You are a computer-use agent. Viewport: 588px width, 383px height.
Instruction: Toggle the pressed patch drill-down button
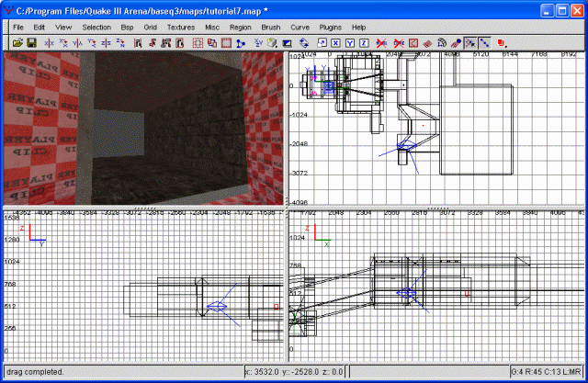pos(484,43)
